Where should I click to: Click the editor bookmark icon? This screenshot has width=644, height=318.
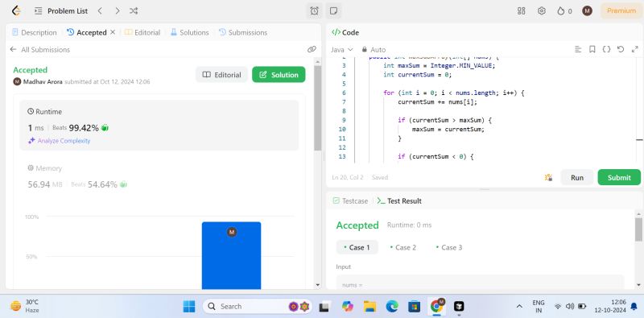pos(592,49)
